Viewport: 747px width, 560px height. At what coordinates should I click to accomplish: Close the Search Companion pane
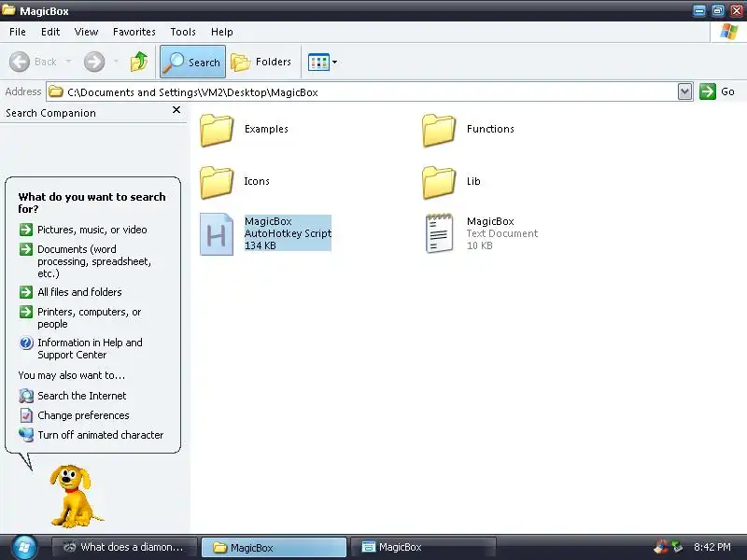[176, 110]
